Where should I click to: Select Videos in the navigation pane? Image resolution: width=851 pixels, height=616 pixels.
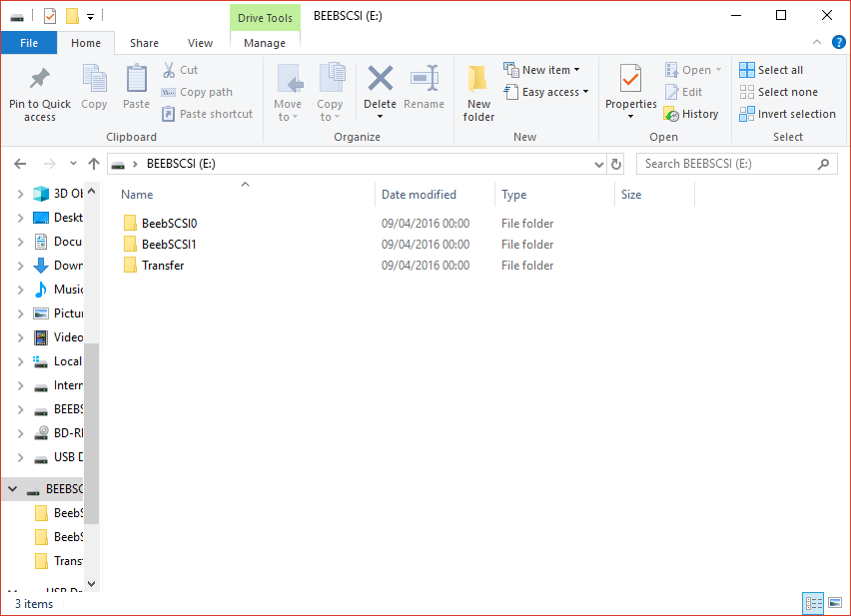coord(57,336)
